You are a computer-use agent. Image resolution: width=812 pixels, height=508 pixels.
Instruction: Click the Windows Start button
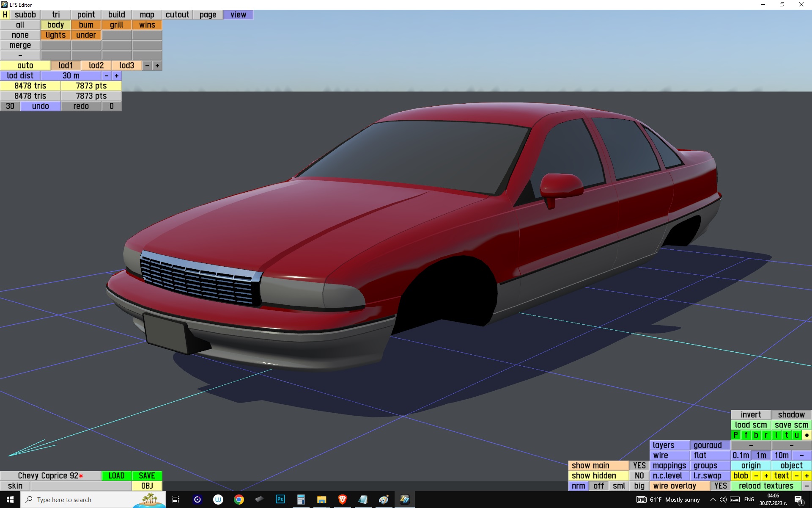(x=10, y=500)
